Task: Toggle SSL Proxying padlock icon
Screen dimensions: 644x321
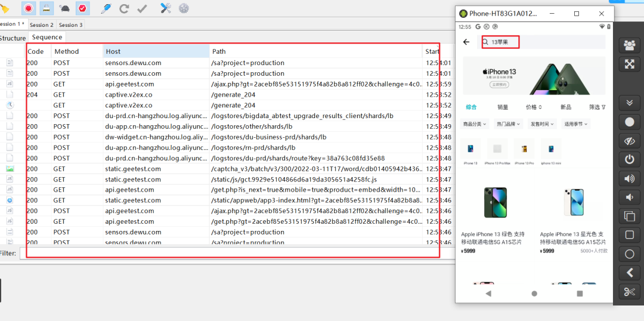Action: click(47, 8)
